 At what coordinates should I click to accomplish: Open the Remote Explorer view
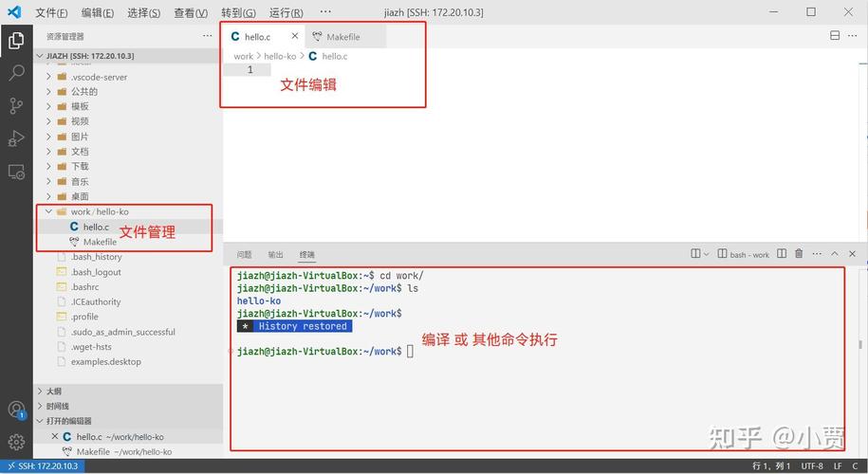[16, 172]
